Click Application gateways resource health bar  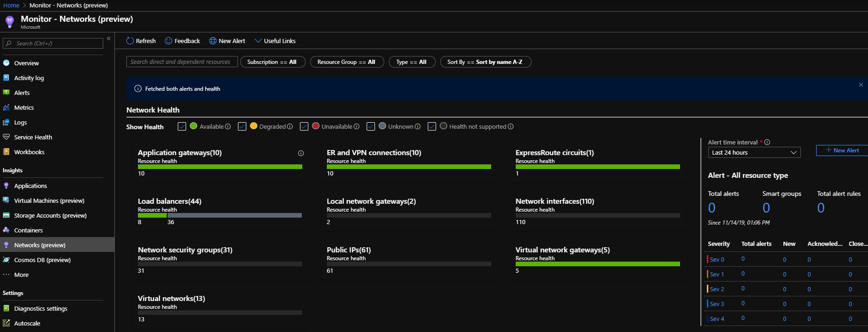(220, 167)
